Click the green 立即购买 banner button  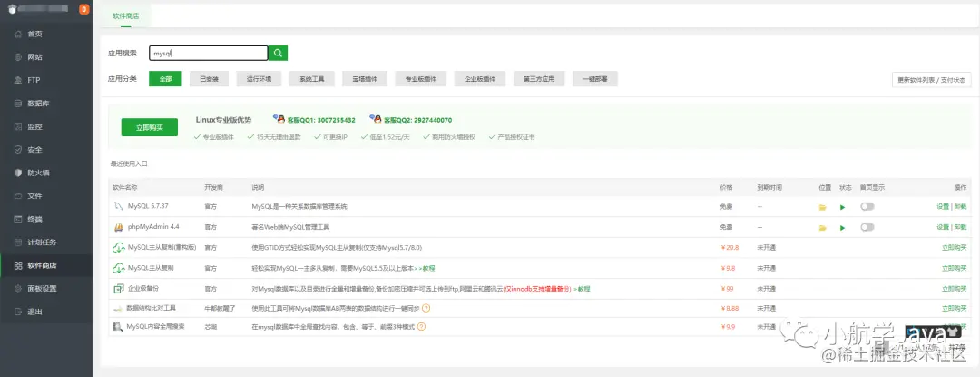coord(150,127)
